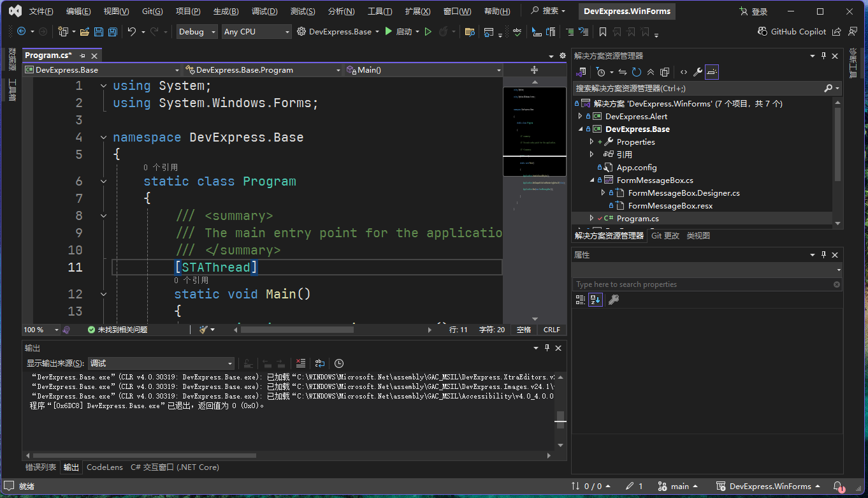Click Sync with Active Document icon
Viewport: 868px width, 498px height.
(623, 72)
